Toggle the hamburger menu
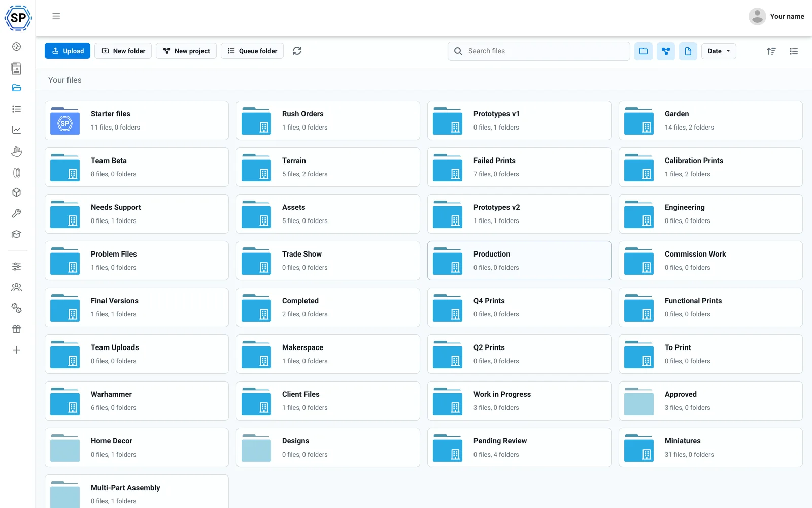Image resolution: width=812 pixels, height=508 pixels. pos(56,16)
